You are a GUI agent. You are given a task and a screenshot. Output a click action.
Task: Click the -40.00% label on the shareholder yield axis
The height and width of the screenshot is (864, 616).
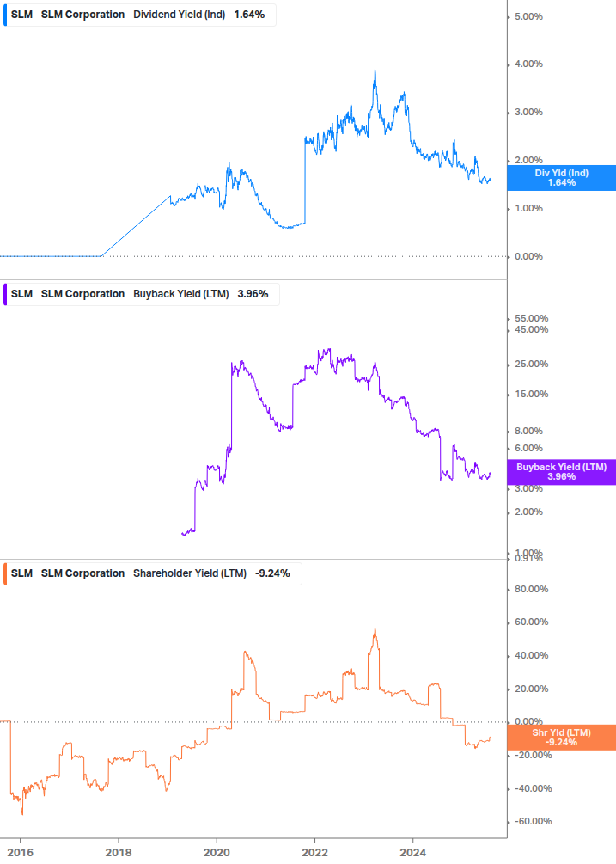(533, 789)
